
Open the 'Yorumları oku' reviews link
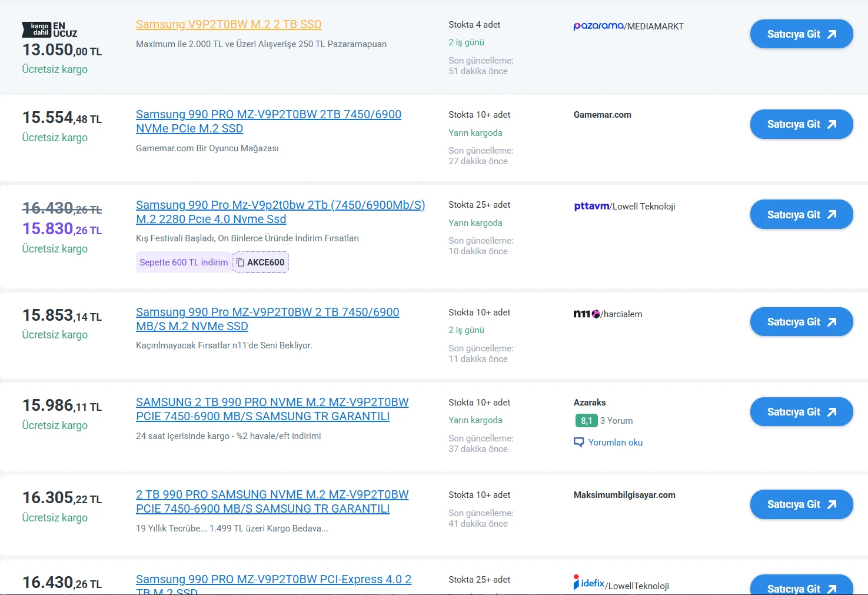616,443
